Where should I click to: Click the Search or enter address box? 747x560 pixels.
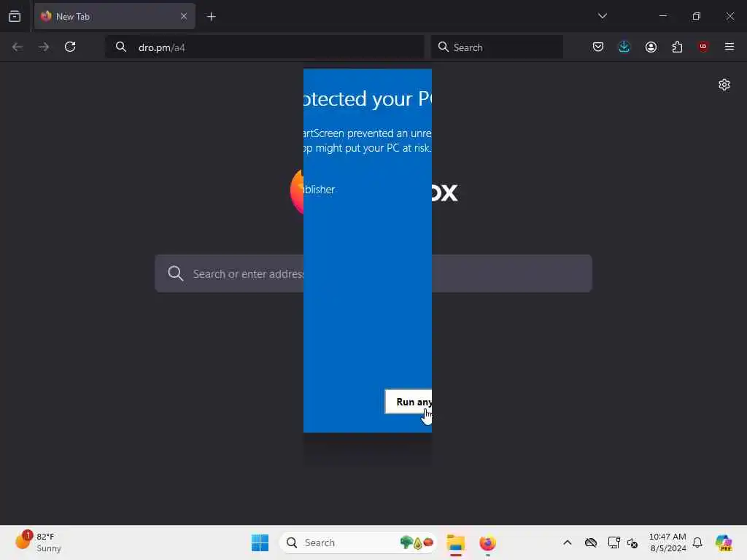click(x=373, y=273)
